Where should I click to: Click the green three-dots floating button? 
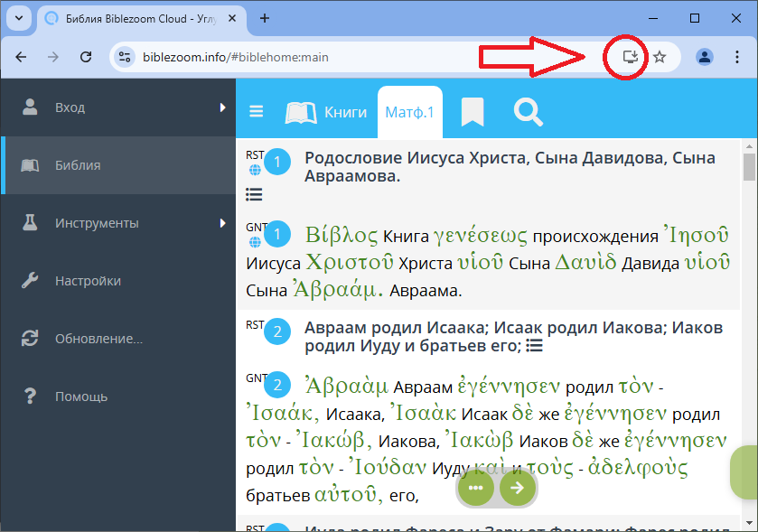coord(476,488)
